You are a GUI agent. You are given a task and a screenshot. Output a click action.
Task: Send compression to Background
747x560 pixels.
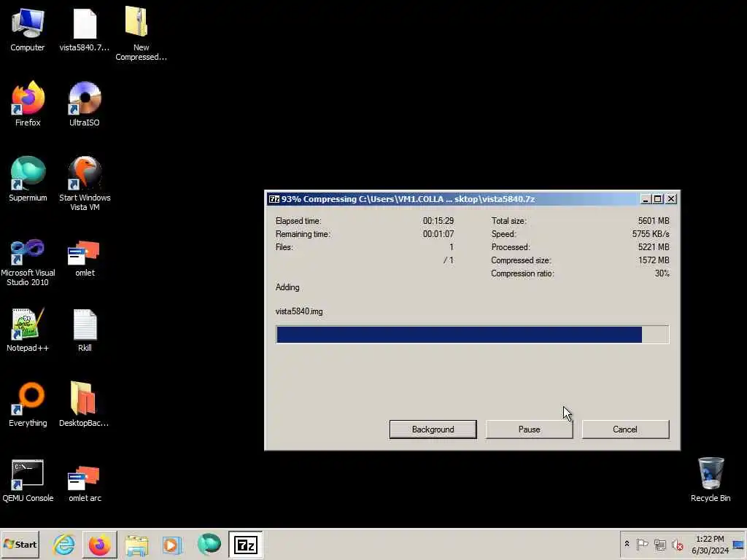pyautogui.click(x=433, y=429)
